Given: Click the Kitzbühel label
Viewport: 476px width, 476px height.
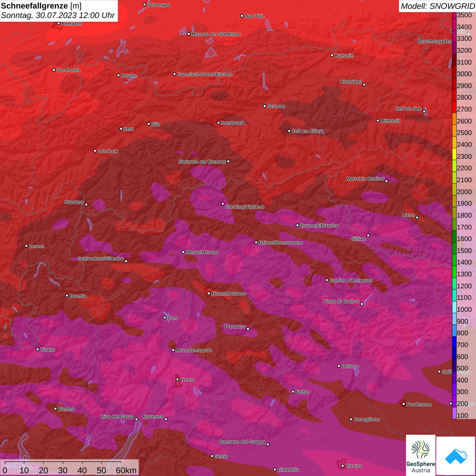Looking at the screenshot, I should [351, 82].
